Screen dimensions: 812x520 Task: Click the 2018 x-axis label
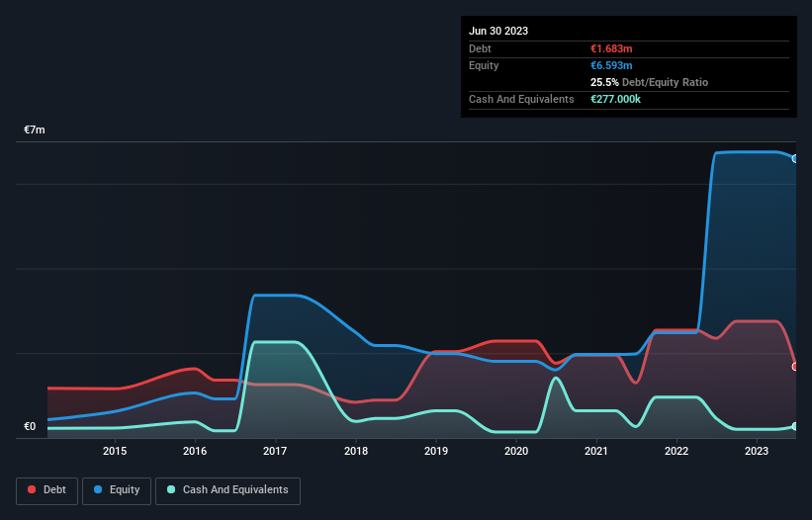click(356, 451)
